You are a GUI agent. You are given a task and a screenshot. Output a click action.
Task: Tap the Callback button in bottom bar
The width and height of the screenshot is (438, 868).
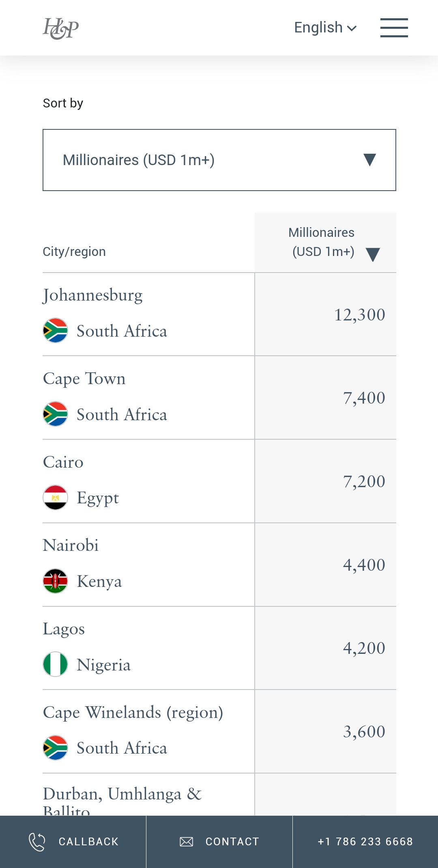73,842
